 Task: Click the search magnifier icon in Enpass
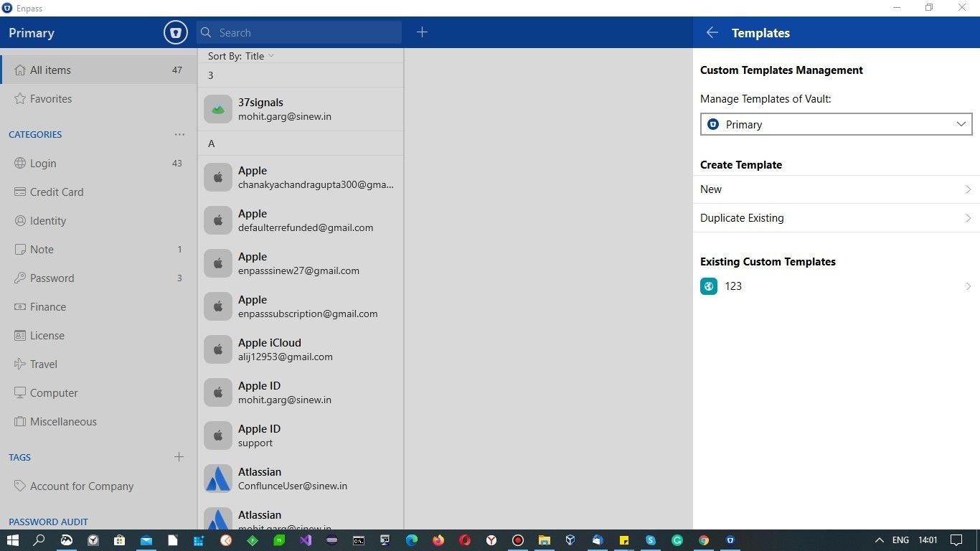[x=206, y=33]
